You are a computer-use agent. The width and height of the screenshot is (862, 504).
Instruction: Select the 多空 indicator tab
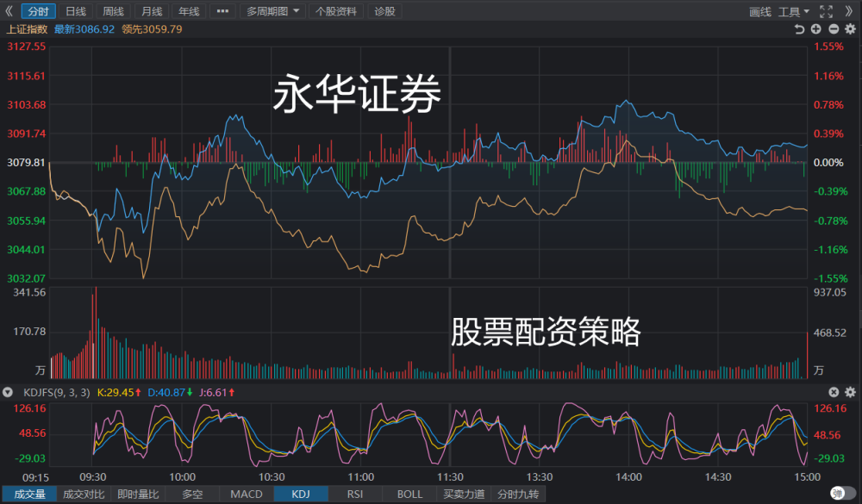point(192,495)
